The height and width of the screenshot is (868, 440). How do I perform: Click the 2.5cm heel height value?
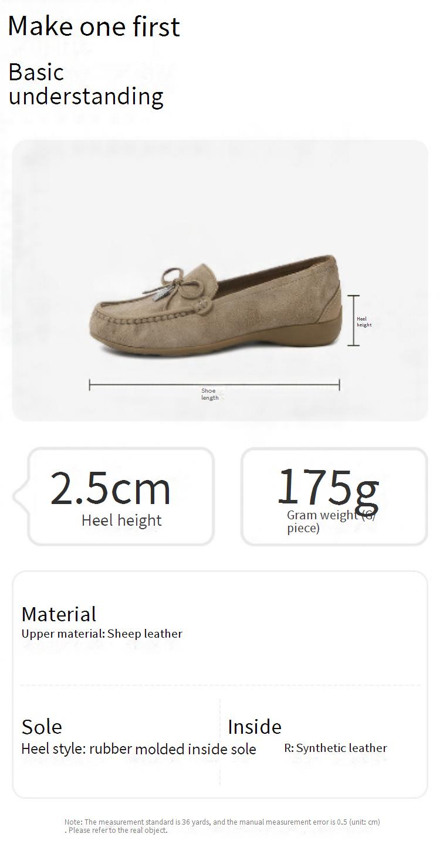pos(110,488)
